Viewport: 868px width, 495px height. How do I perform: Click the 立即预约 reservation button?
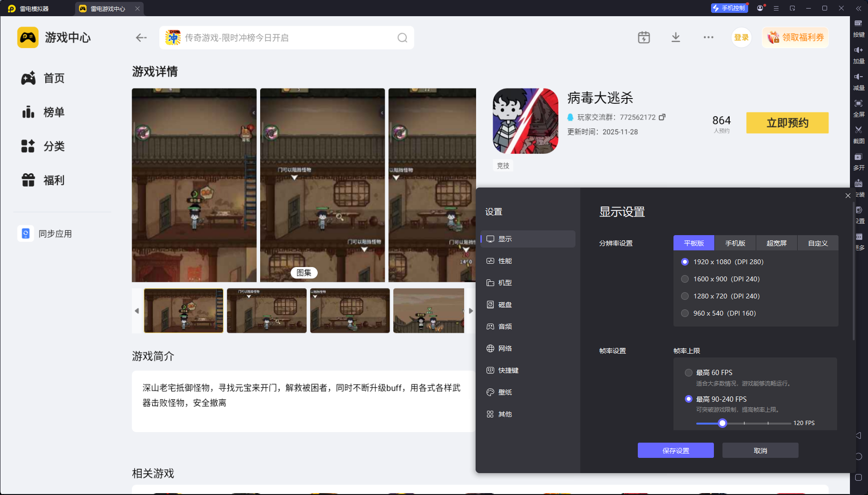pos(787,123)
